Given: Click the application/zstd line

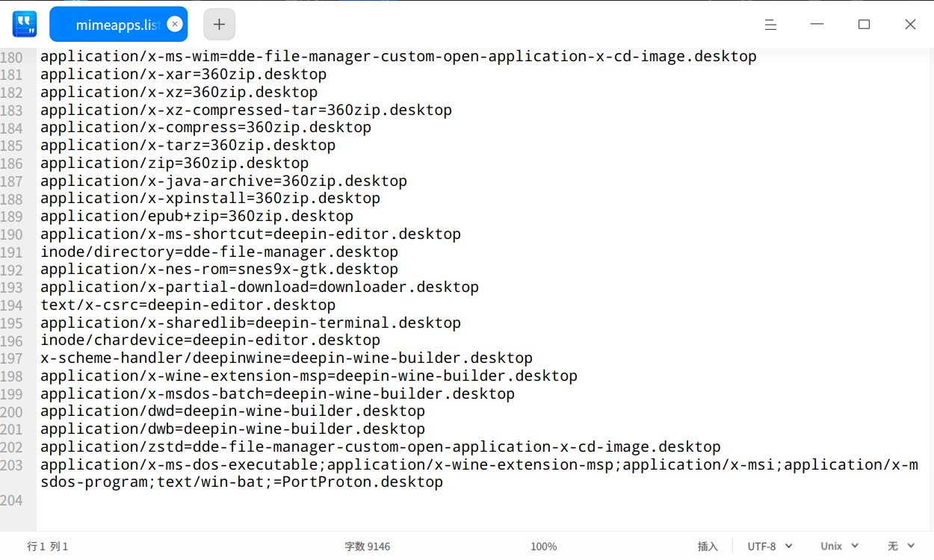Looking at the screenshot, I should [380, 447].
